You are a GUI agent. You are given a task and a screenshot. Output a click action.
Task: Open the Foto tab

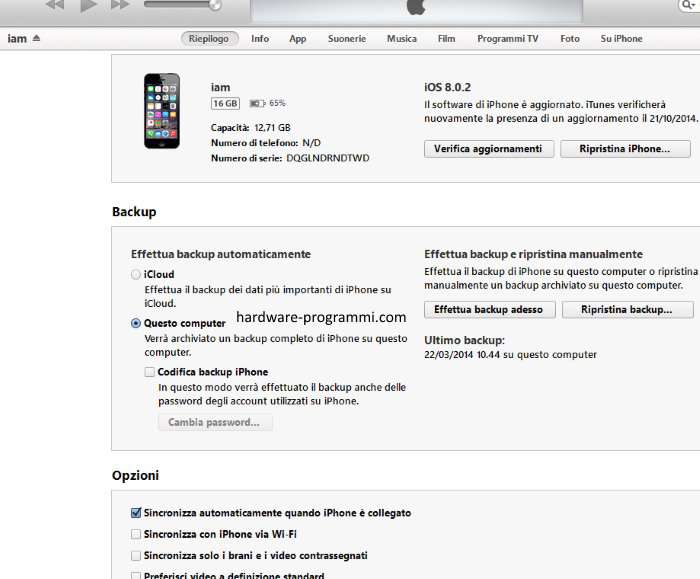click(x=570, y=39)
